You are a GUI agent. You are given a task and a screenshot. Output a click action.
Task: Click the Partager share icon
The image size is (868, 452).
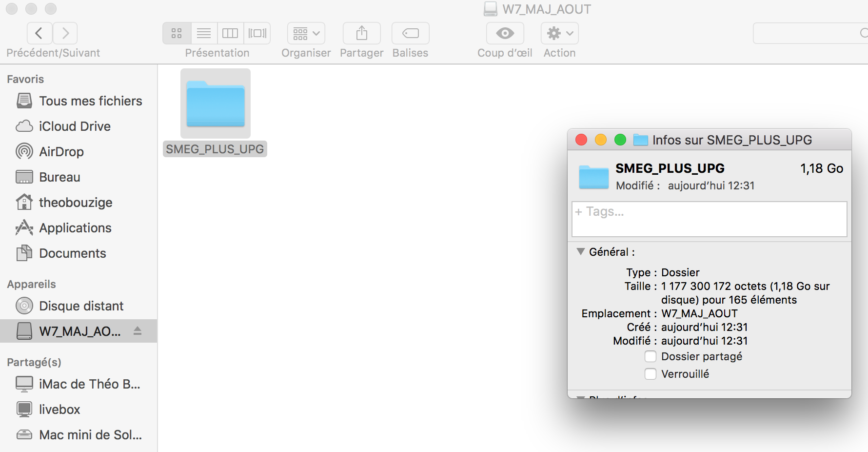(x=361, y=33)
